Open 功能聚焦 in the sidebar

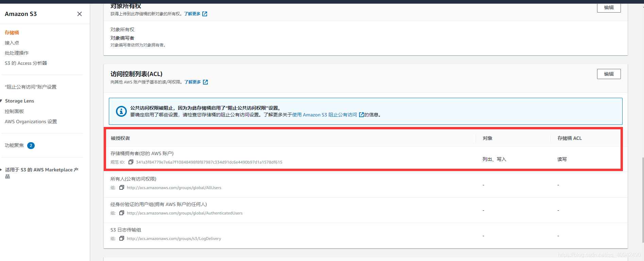[14, 145]
